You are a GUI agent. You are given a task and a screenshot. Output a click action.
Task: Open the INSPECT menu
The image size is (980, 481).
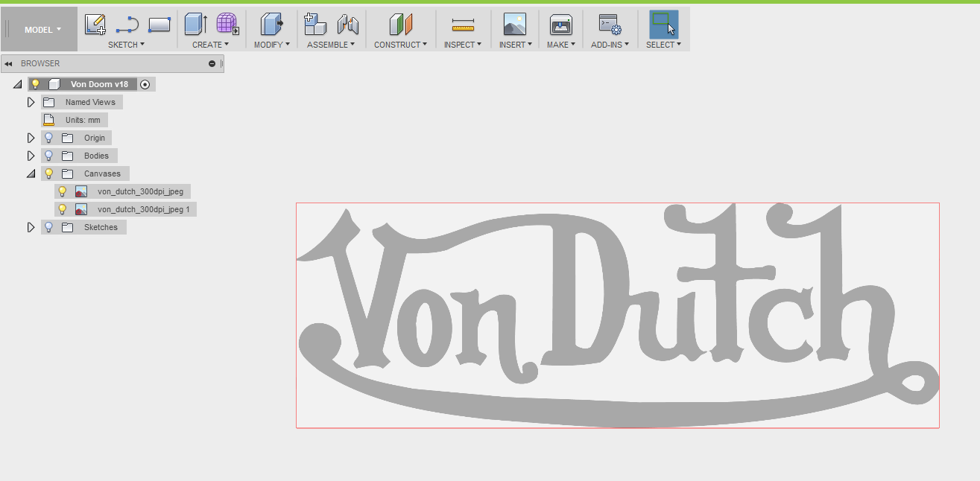click(x=463, y=45)
